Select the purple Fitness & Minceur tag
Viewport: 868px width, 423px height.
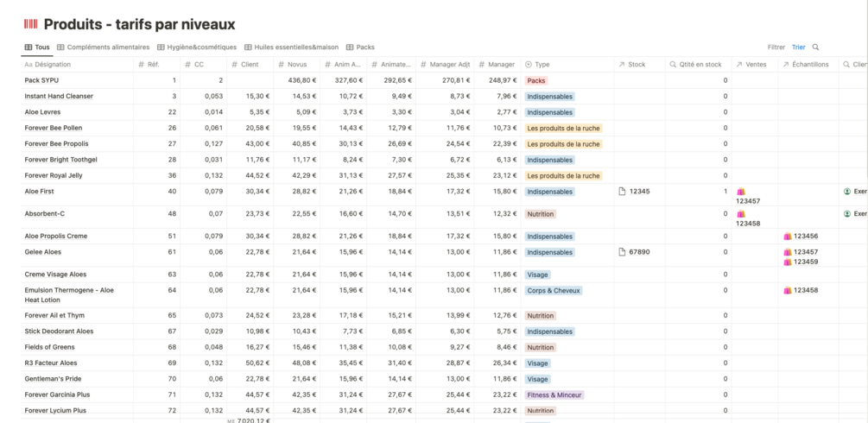tap(554, 395)
